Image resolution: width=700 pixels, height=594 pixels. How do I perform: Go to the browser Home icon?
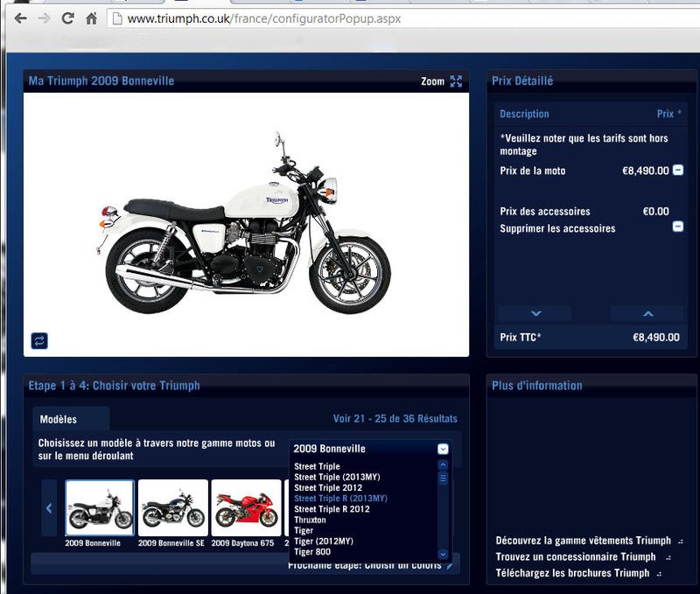click(x=92, y=18)
